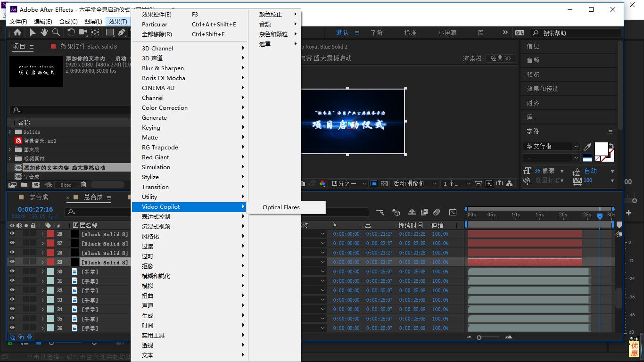The width and height of the screenshot is (644, 362).
Task: Click the Home icon in the toolbar
Action: pyautogui.click(x=18, y=33)
